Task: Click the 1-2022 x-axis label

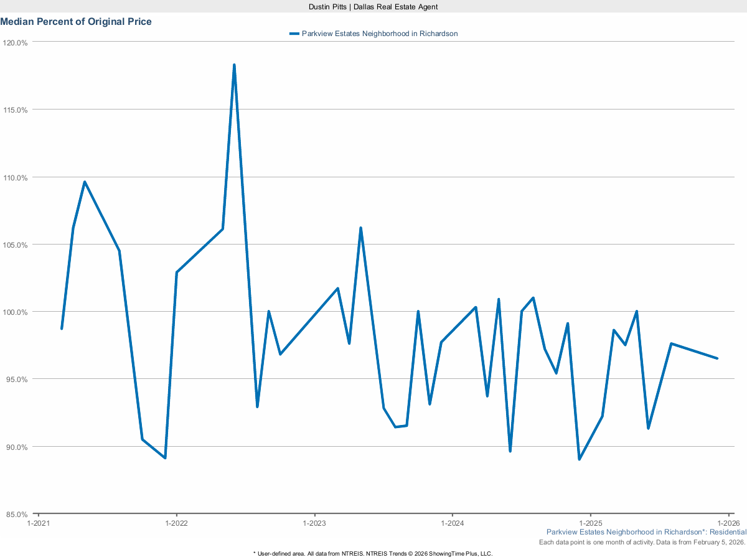Action: point(177,523)
